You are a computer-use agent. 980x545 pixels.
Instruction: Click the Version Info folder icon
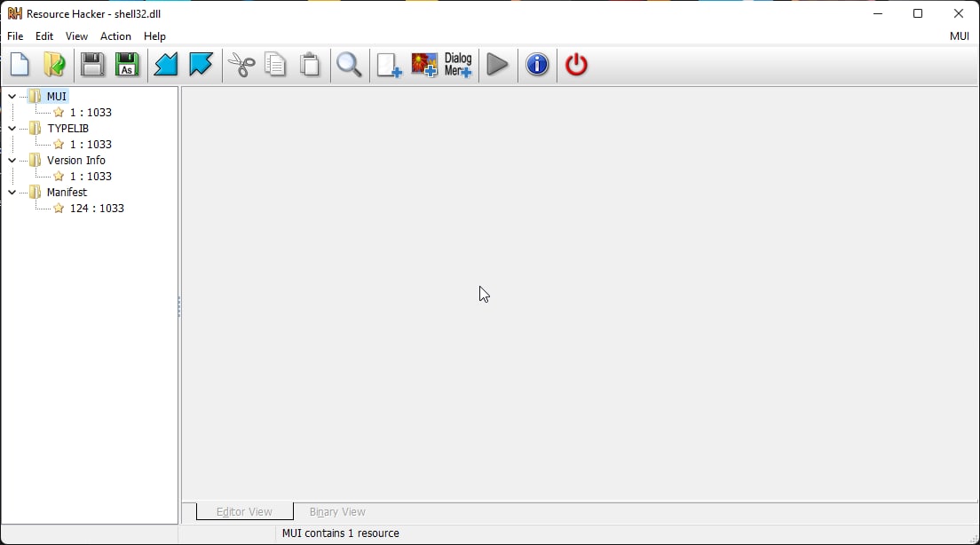(36, 160)
